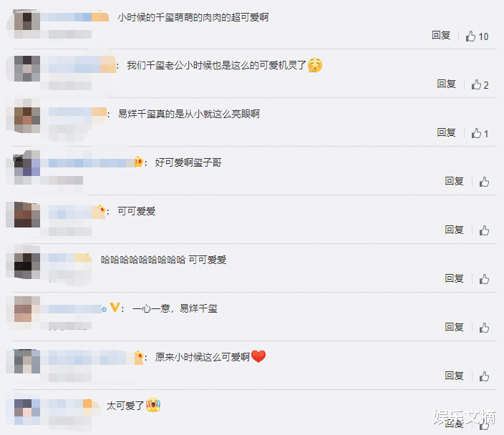Image resolution: width=504 pixels, height=435 pixels.
Task: Like the short 可可爱爱 comment
Action: (x=484, y=230)
